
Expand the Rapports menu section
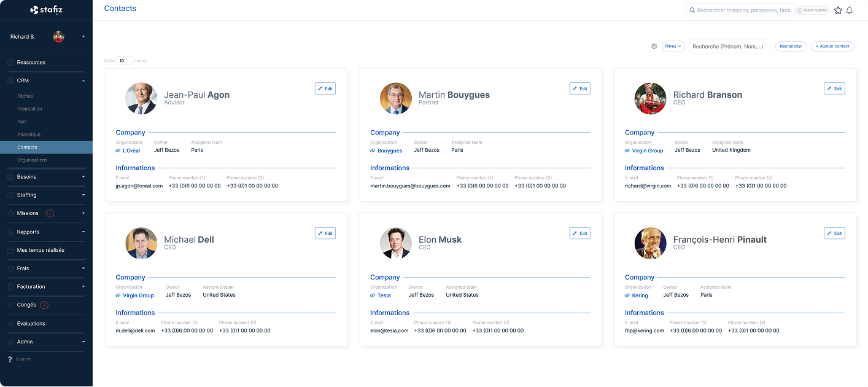[83, 232]
